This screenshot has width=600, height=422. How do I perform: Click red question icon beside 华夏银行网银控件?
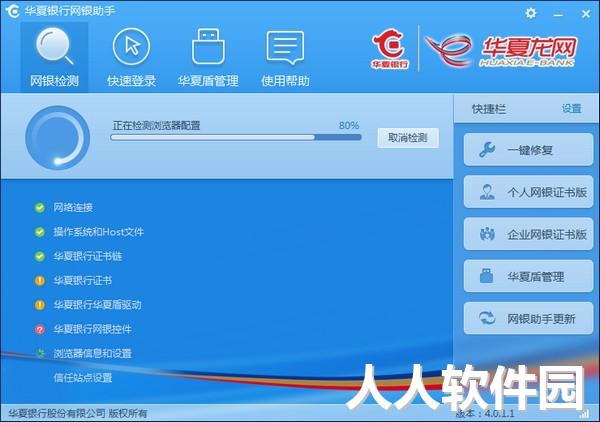(x=40, y=329)
